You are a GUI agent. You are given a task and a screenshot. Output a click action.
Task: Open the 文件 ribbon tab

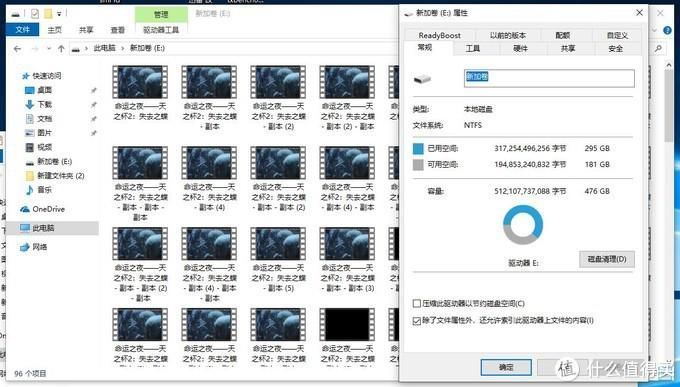click(23, 30)
